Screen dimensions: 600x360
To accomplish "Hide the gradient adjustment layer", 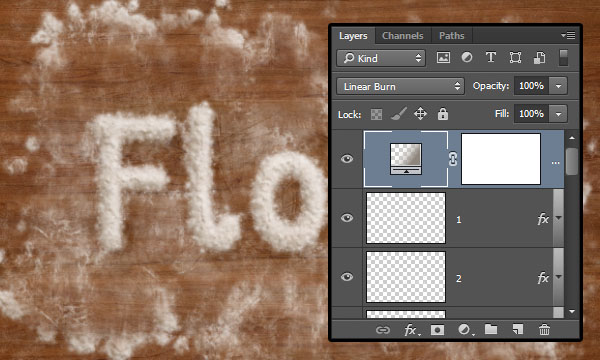I will pos(347,159).
